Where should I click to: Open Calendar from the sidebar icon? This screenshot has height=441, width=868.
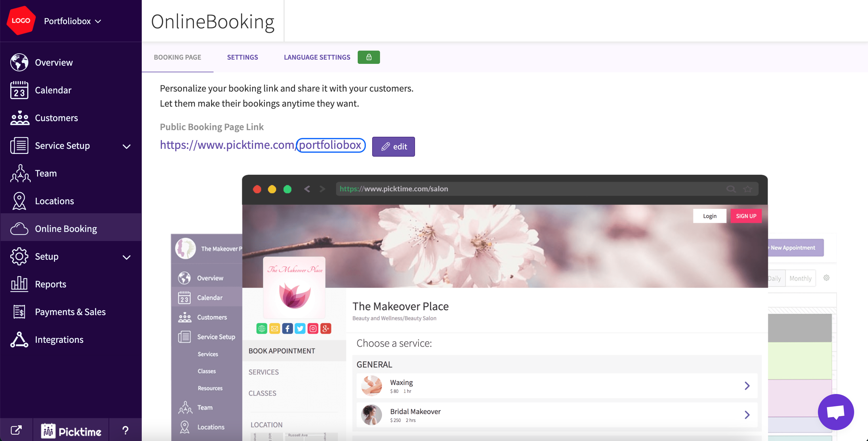[19, 90]
